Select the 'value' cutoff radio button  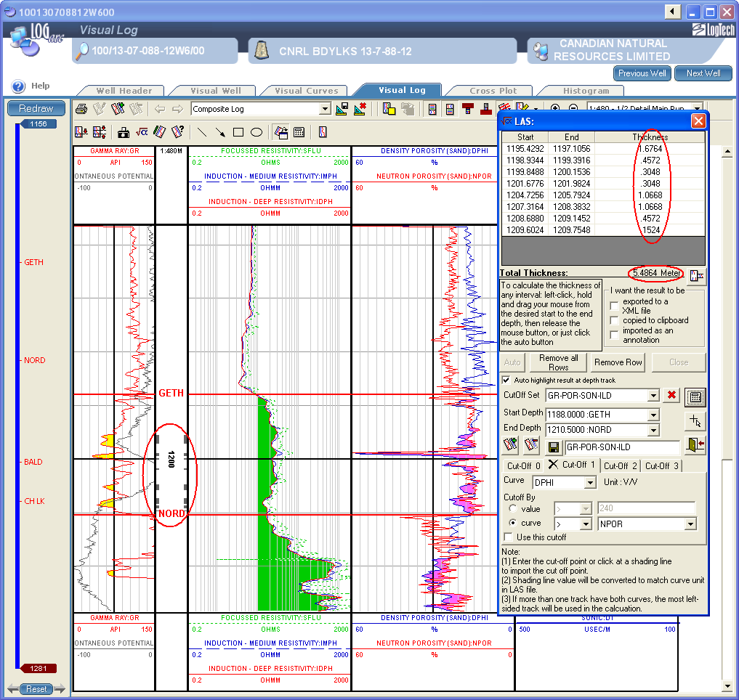click(513, 509)
